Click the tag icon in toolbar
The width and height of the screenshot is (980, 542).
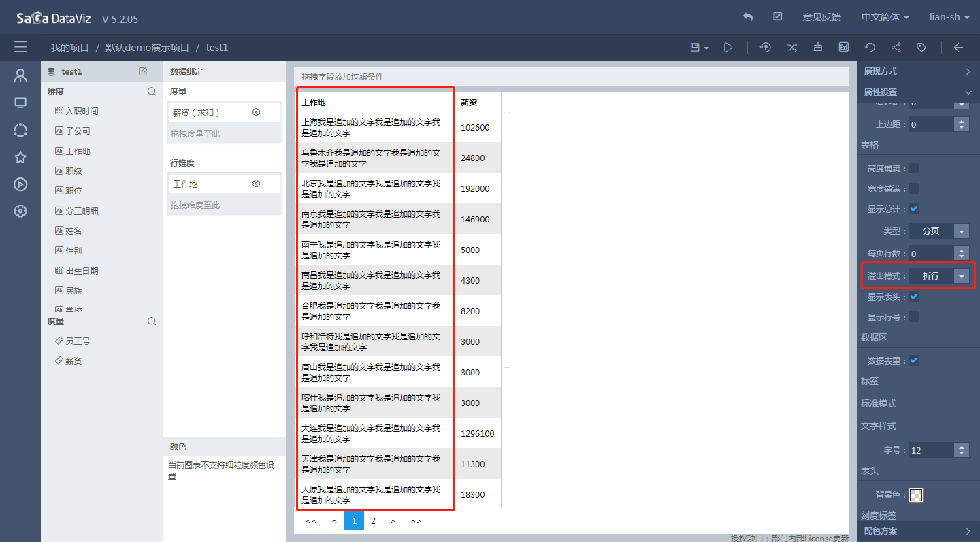point(921,48)
